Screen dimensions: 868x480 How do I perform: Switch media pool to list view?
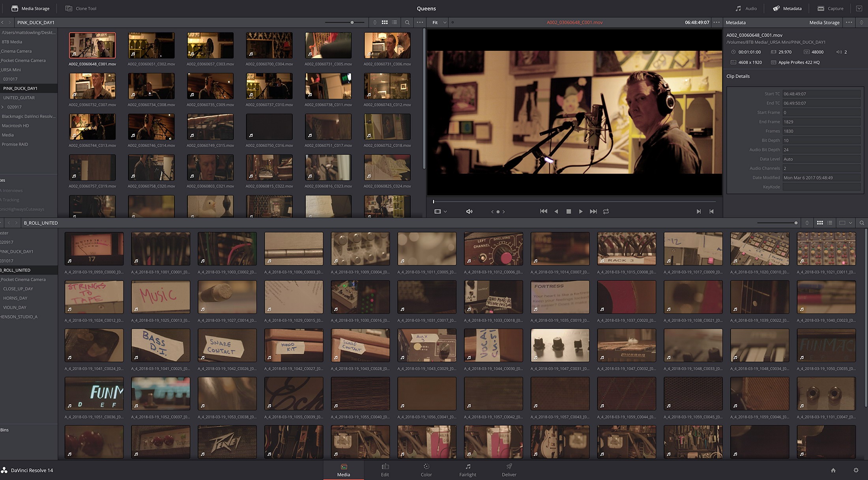click(830, 223)
